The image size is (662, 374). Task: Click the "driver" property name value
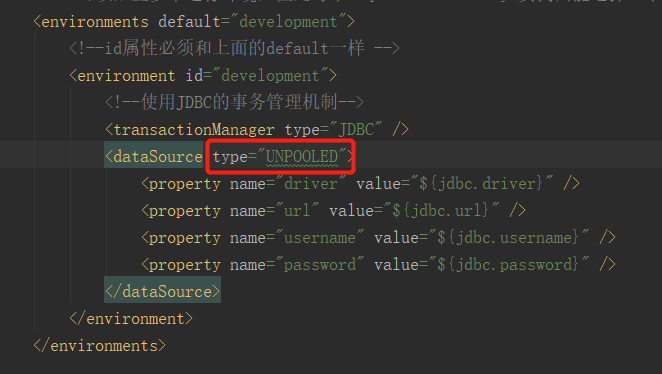[311, 184]
